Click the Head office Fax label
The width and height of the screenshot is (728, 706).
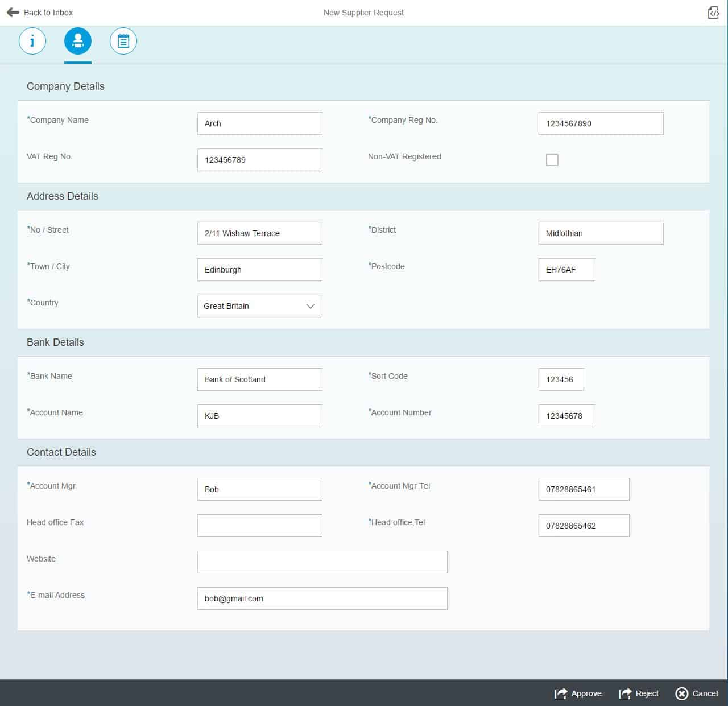55,522
